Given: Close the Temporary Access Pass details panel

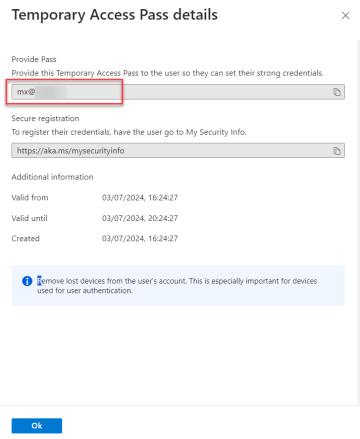Looking at the screenshot, I should (x=345, y=15).
